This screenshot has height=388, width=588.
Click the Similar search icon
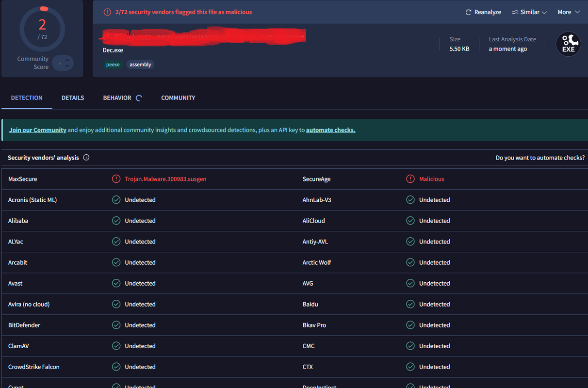(515, 12)
